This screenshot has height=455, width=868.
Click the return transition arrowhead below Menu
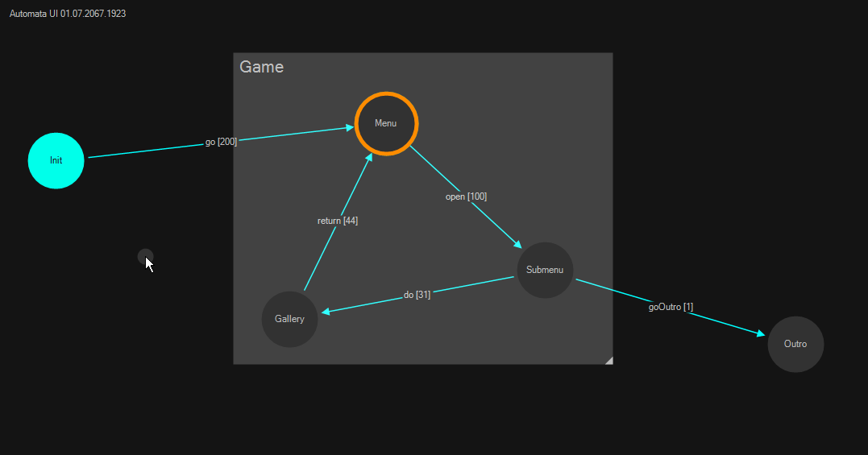click(369, 159)
